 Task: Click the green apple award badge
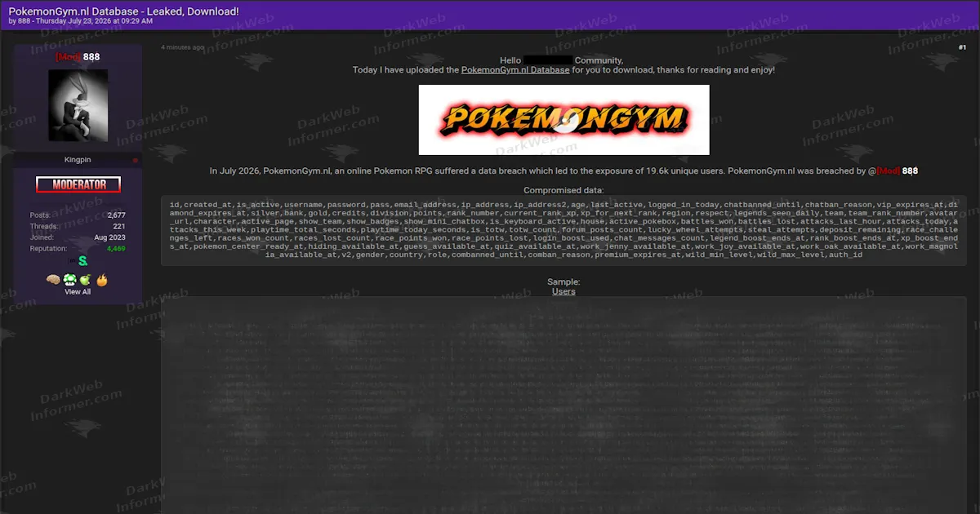point(85,280)
